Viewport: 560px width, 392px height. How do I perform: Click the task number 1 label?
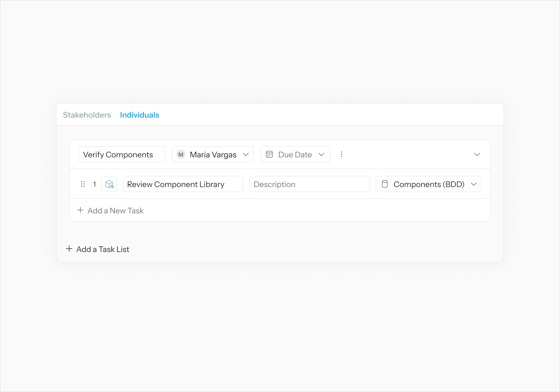click(x=95, y=184)
